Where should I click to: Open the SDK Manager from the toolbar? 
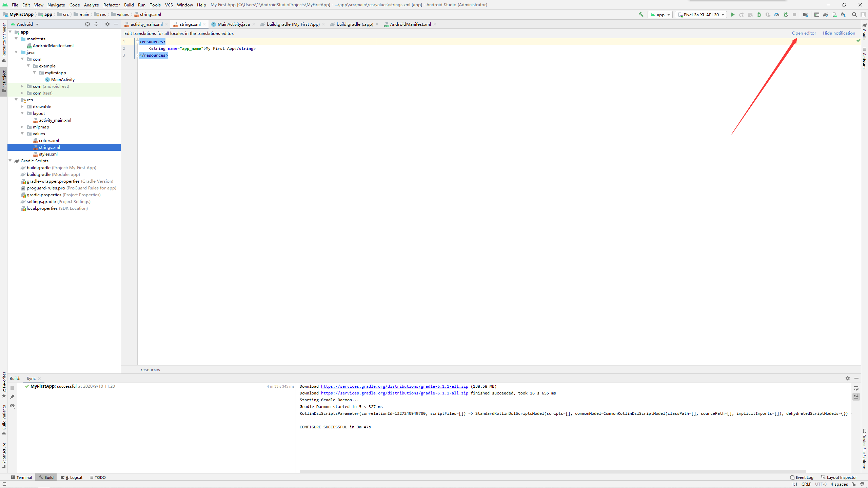(x=843, y=15)
